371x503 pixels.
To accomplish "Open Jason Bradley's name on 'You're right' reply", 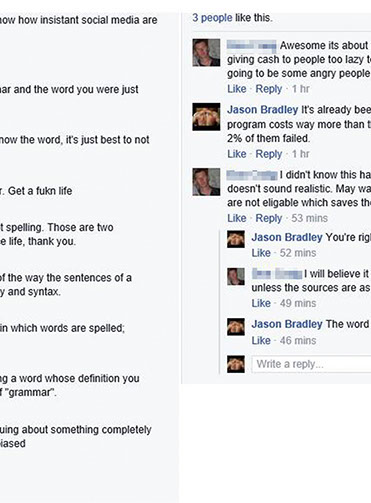I will (x=287, y=237).
